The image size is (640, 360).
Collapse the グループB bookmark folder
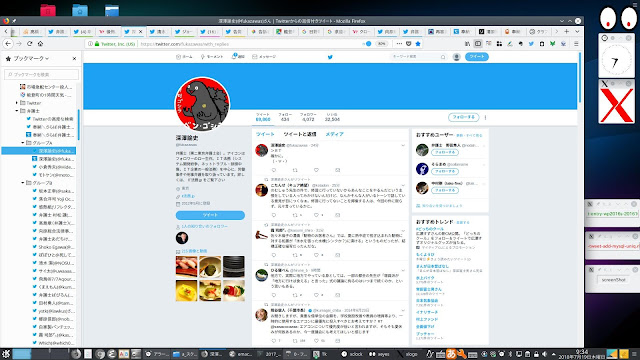tap(22, 183)
